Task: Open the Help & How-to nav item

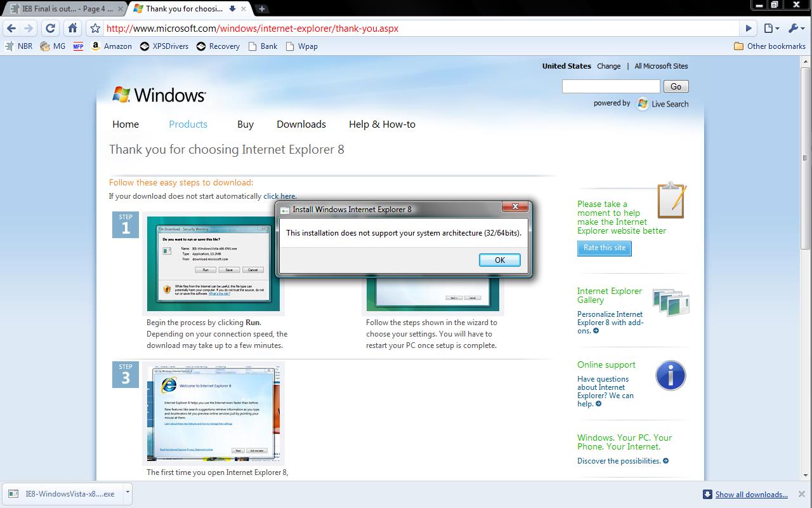Action: click(382, 124)
